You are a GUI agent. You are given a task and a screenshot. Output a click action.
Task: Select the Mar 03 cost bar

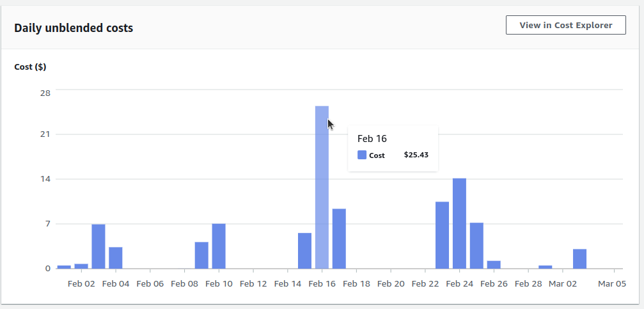tap(580, 259)
